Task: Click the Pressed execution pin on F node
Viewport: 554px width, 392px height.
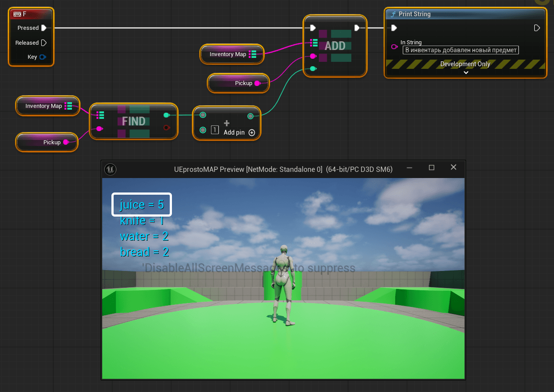Action: pyautogui.click(x=43, y=28)
